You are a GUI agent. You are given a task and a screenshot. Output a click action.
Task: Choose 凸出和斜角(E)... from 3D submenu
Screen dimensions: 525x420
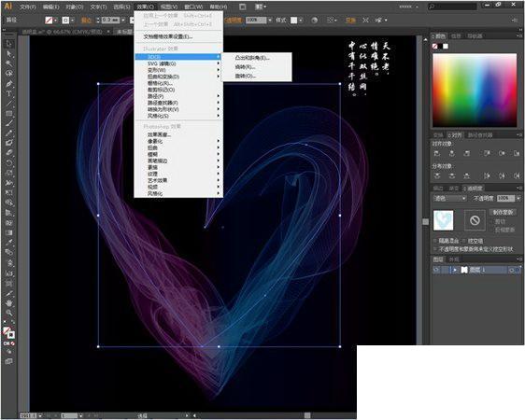click(252, 58)
